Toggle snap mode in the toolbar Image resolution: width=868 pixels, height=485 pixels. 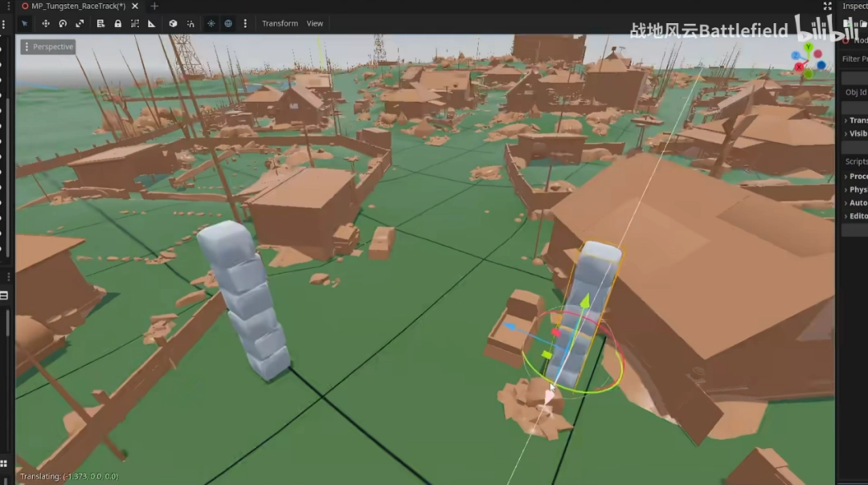tap(190, 23)
